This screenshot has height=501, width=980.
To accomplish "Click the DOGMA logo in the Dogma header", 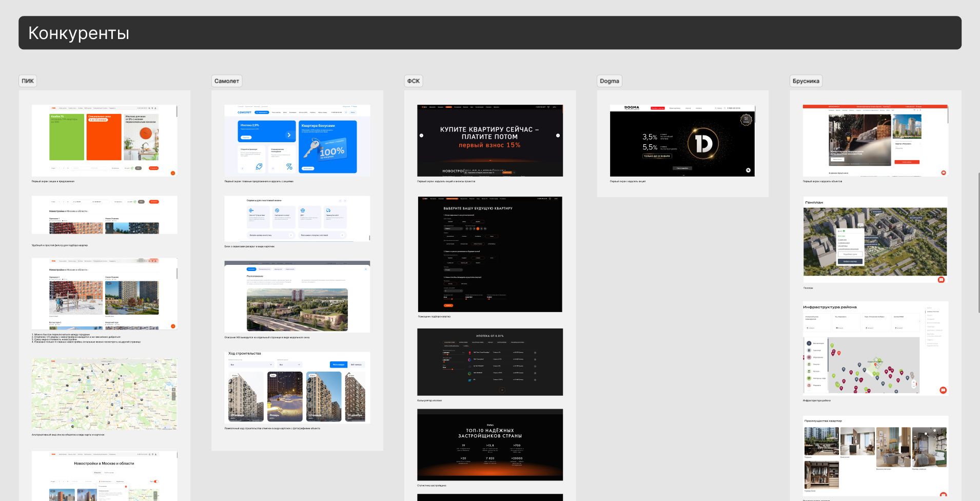I will 632,108.
